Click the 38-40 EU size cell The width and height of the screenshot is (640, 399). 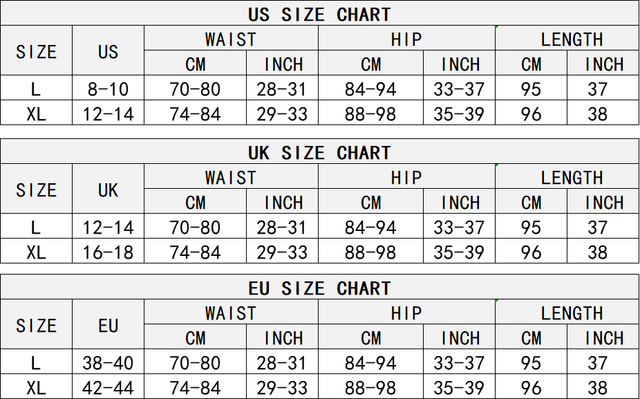pyautogui.click(x=108, y=363)
